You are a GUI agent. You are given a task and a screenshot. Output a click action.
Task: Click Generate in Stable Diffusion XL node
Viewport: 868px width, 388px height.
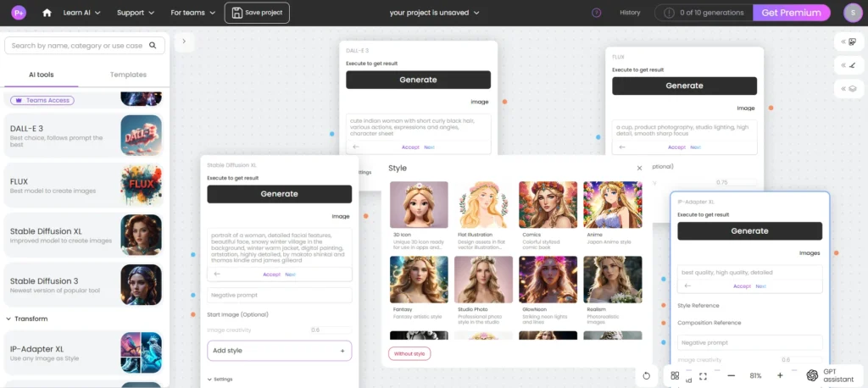(280, 194)
